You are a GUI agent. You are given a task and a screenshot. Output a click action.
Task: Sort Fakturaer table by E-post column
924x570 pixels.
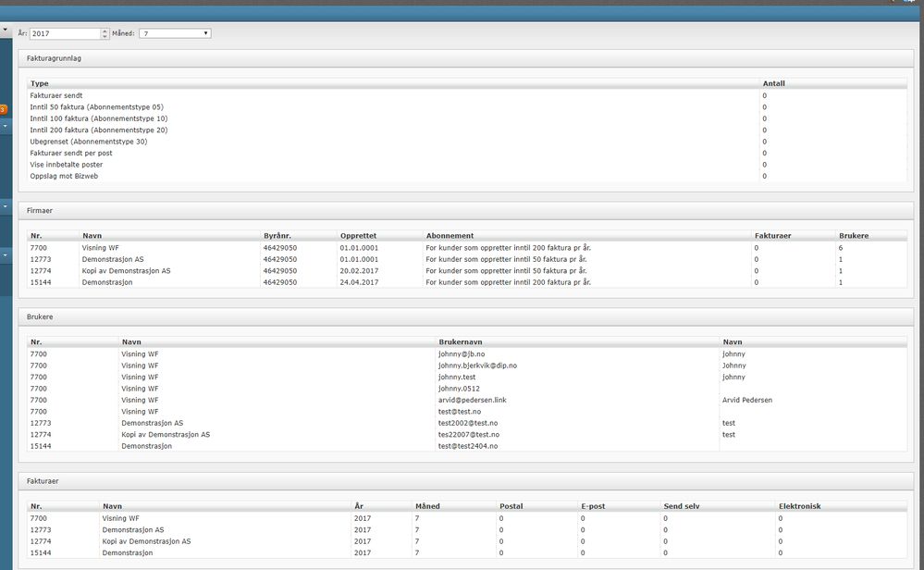point(619,506)
